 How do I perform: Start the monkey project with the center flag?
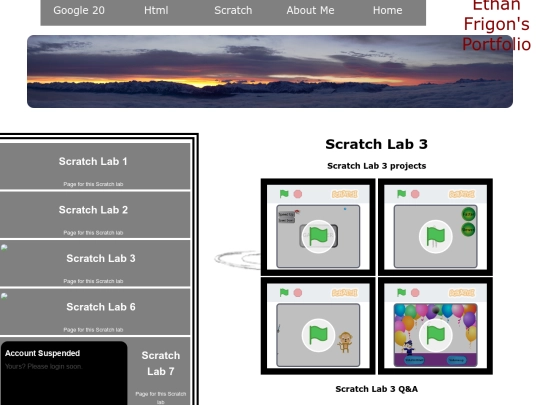pyautogui.click(x=318, y=335)
